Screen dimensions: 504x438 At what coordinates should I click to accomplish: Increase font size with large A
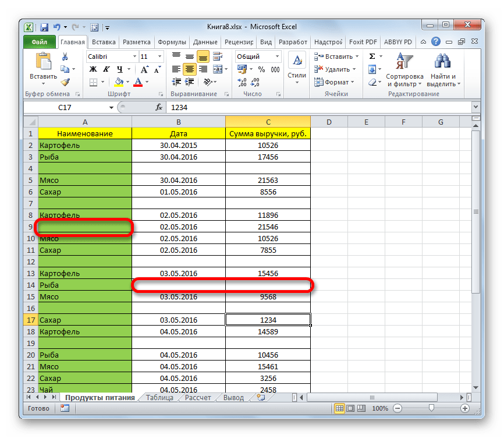(144, 69)
